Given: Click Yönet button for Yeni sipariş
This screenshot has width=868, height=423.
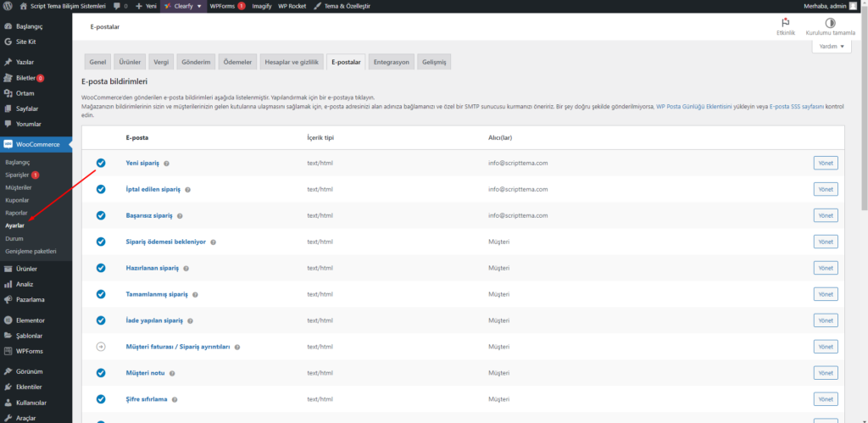Looking at the screenshot, I should click(826, 163).
